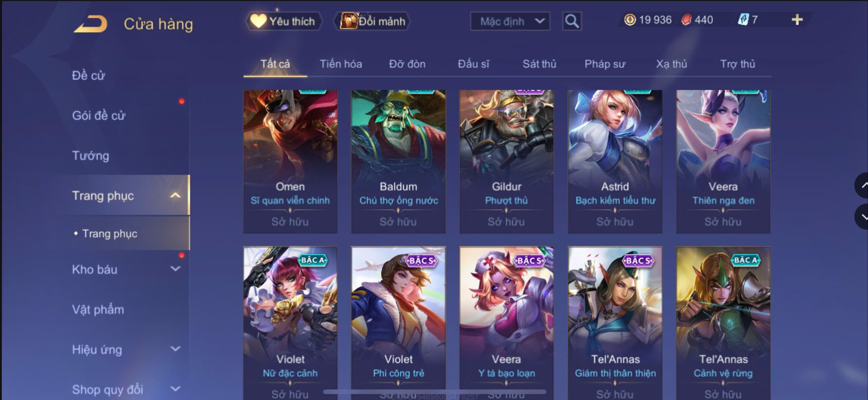The height and width of the screenshot is (400, 868).
Task: Tap the blue voucher currency icon
Action: click(743, 20)
